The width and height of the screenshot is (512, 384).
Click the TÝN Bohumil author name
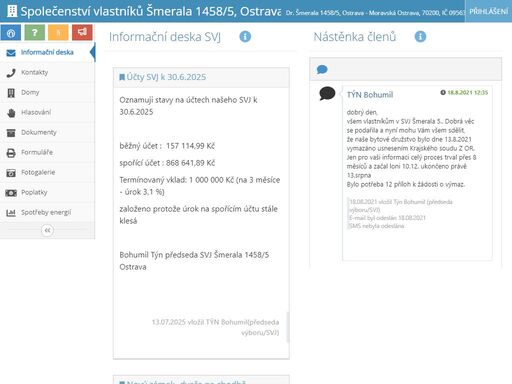370,95
